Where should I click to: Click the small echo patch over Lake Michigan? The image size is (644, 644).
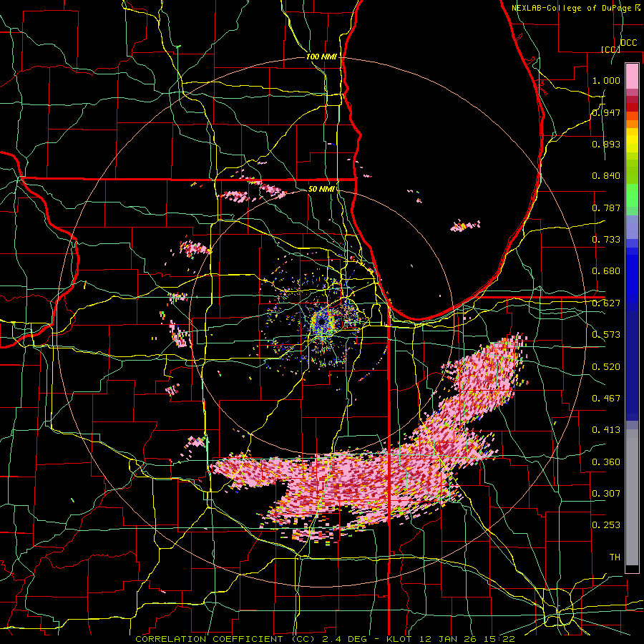pos(465,225)
